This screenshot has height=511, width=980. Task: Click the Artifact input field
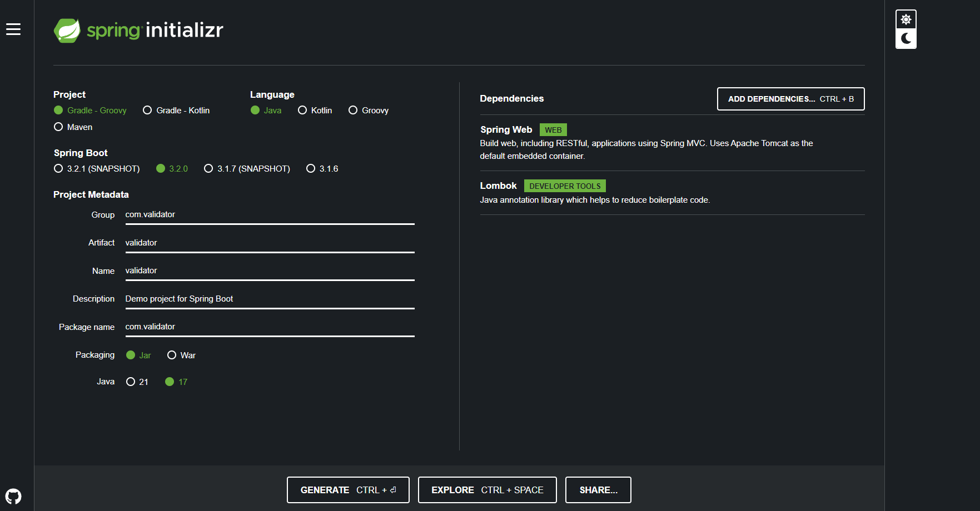click(270, 243)
